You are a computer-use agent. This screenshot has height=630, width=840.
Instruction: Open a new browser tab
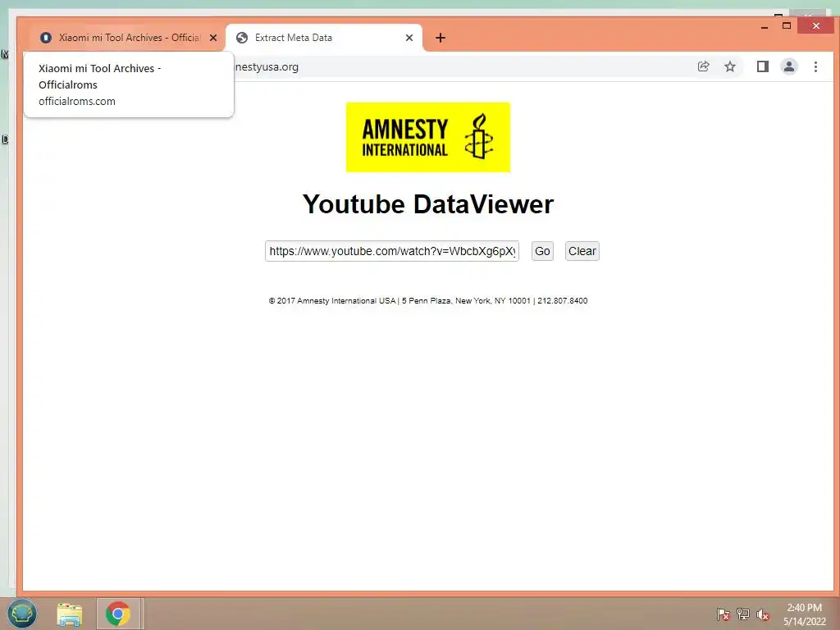point(441,38)
